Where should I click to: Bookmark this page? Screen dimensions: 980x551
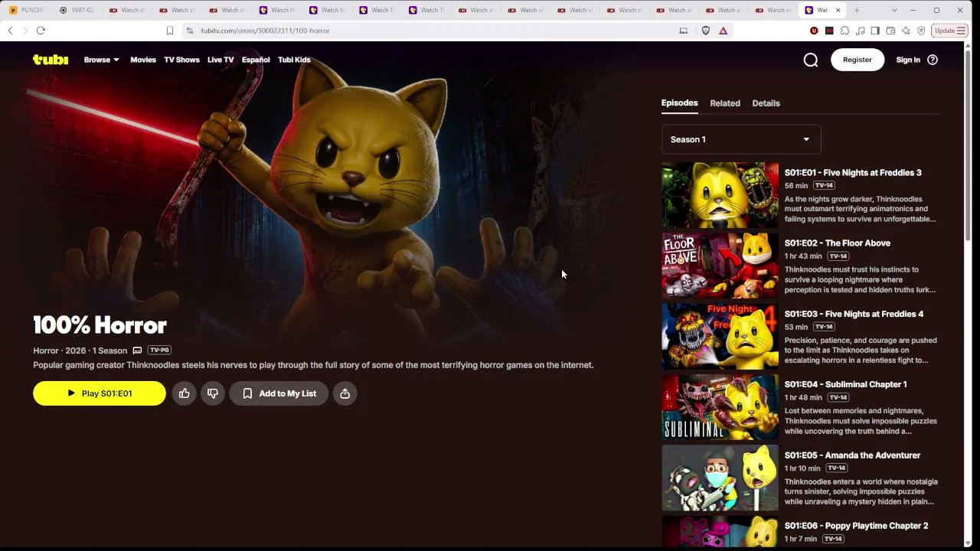[170, 31]
